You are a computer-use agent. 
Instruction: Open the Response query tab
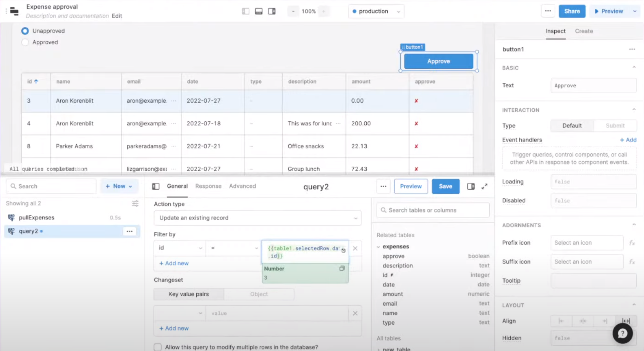pos(208,186)
